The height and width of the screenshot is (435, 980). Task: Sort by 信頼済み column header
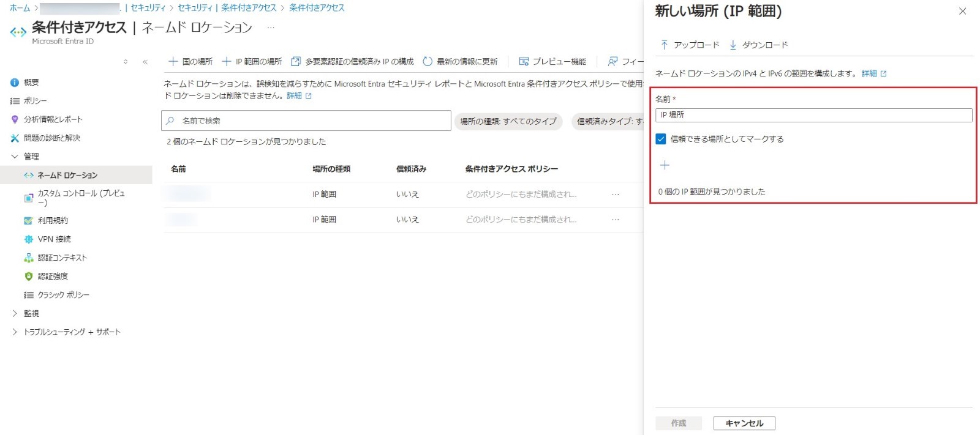(411, 169)
